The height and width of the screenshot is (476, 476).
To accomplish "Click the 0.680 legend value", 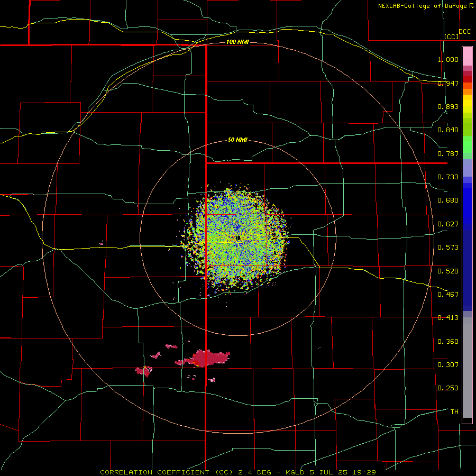I will coord(448,200).
